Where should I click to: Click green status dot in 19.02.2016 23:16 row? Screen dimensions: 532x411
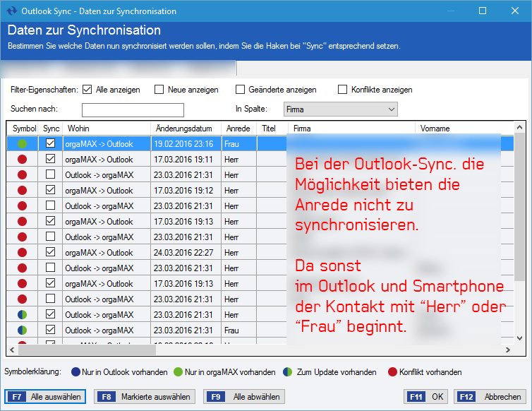[x=22, y=143]
